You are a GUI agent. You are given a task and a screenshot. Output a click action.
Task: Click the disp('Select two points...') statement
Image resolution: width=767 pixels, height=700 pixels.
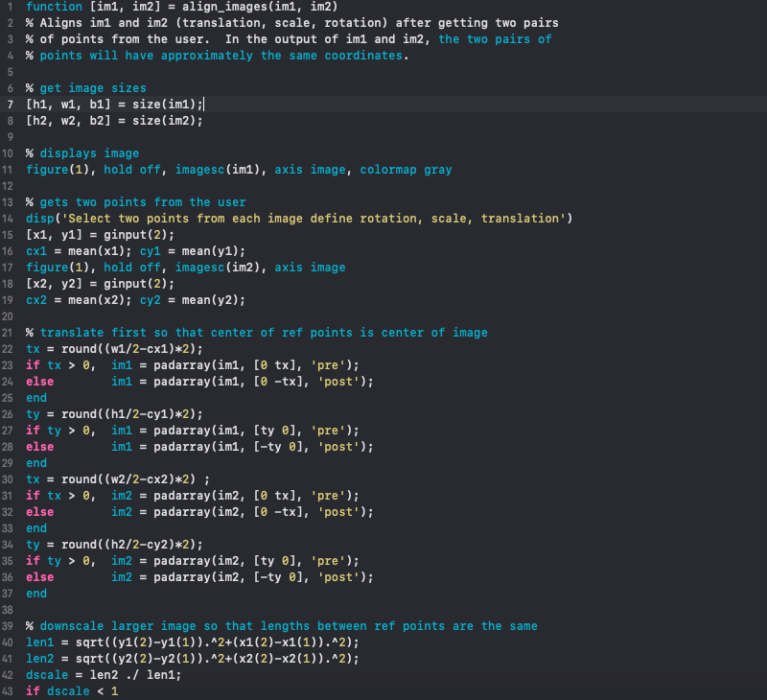click(299, 219)
